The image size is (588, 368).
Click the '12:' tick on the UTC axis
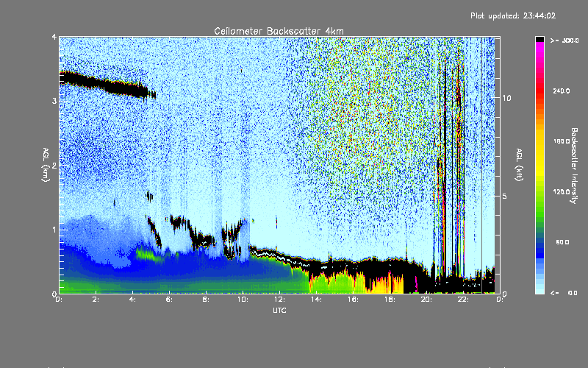coord(280,300)
